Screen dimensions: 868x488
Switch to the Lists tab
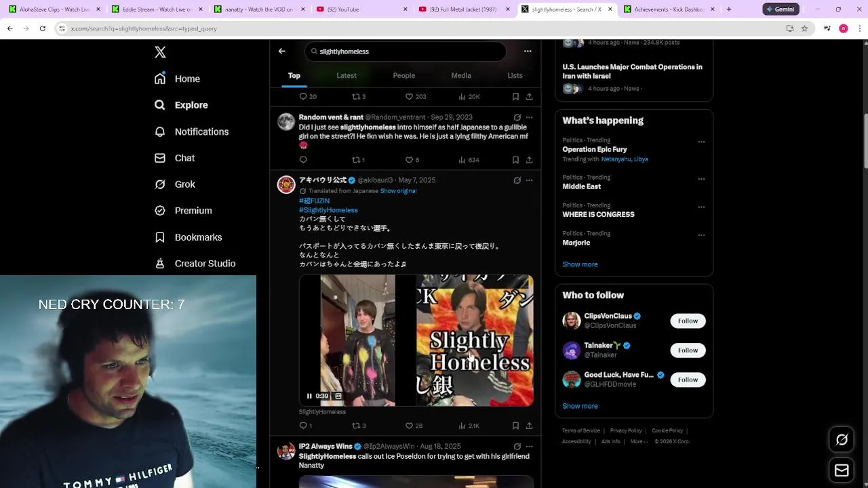515,75
